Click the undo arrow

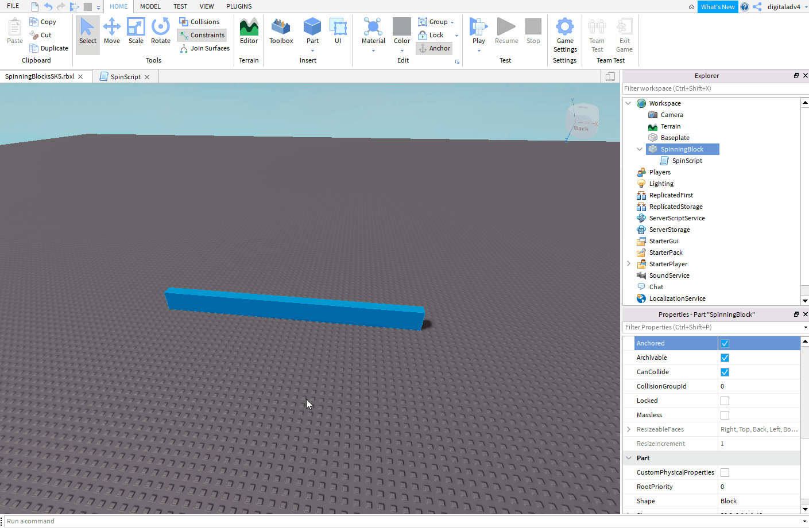pos(48,7)
